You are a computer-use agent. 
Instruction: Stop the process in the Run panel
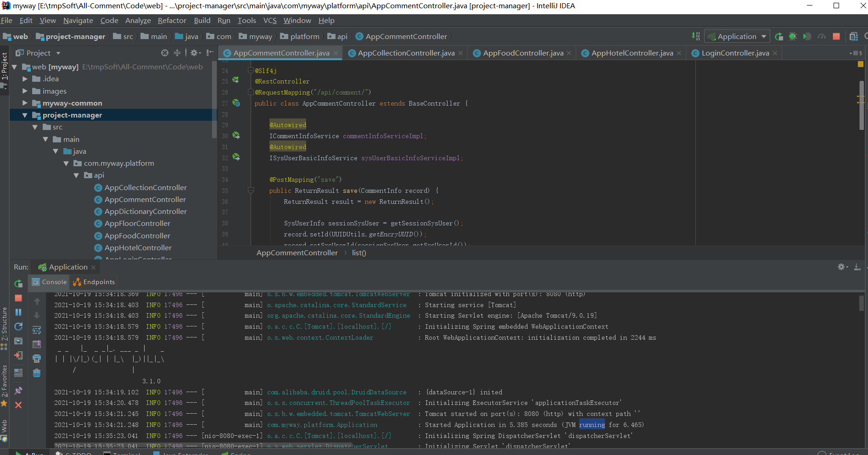tap(18, 298)
